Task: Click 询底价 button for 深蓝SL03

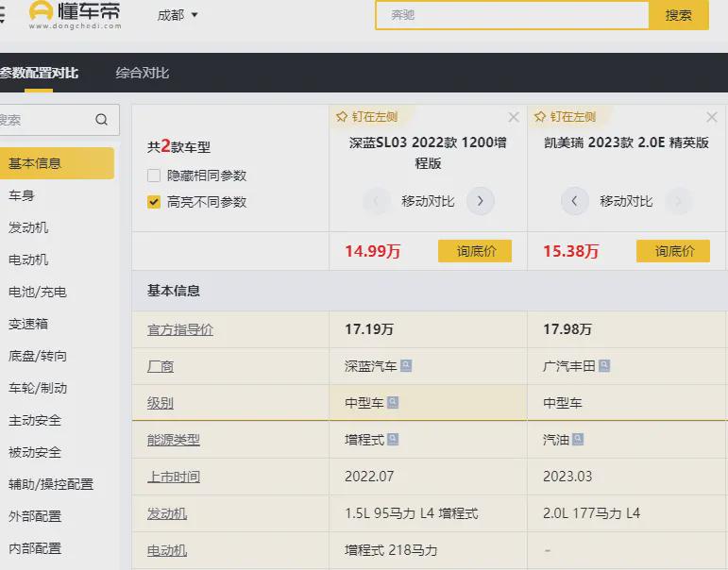Action: tap(474, 251)
